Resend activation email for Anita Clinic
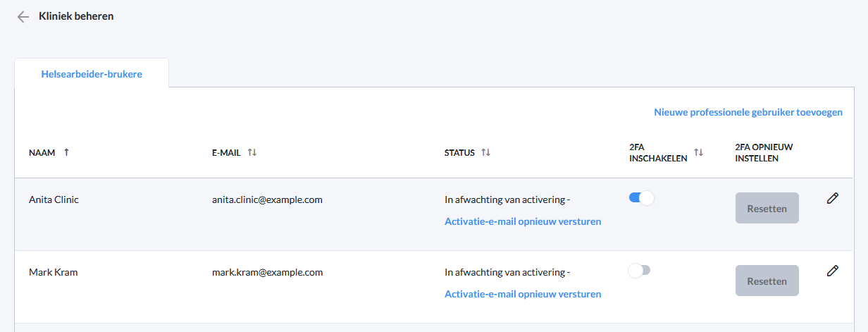 pos(523,221)
